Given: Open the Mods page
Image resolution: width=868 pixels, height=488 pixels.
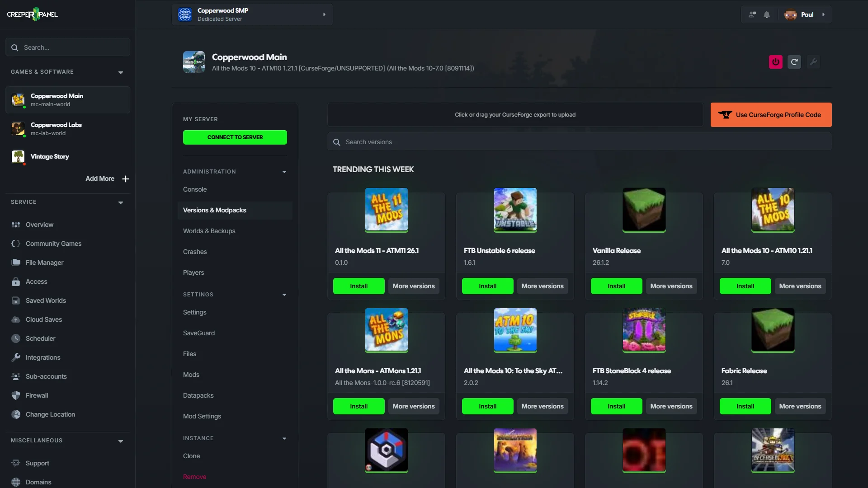Looking at the screenshot, I should click(191, 375).
